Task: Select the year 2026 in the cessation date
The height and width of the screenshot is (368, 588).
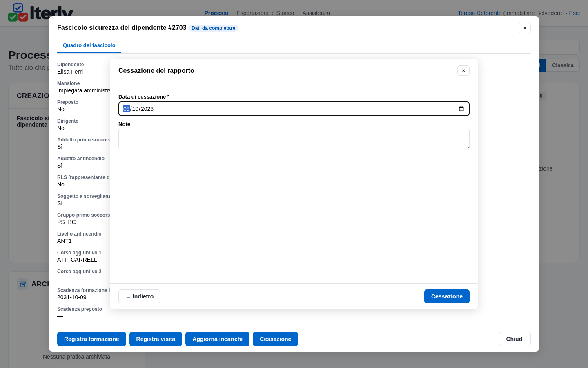Action: (147, 109)
